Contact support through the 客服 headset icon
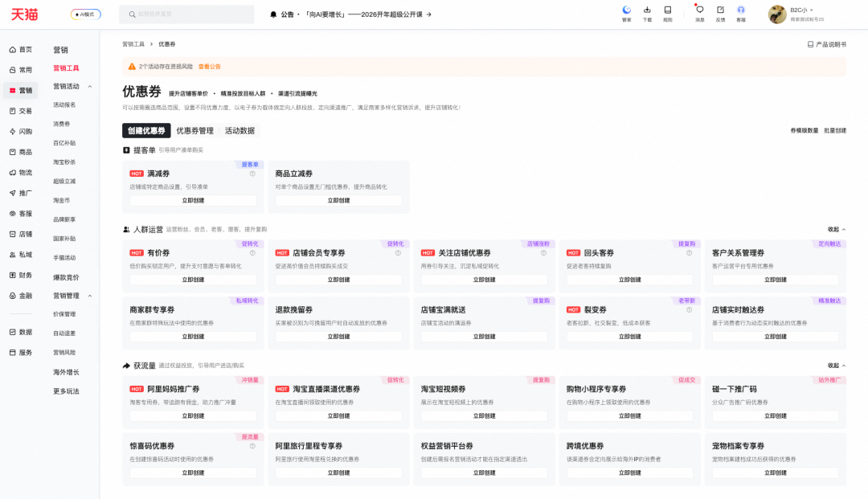The width and height of the screenshot is (868, 499). 741,11
